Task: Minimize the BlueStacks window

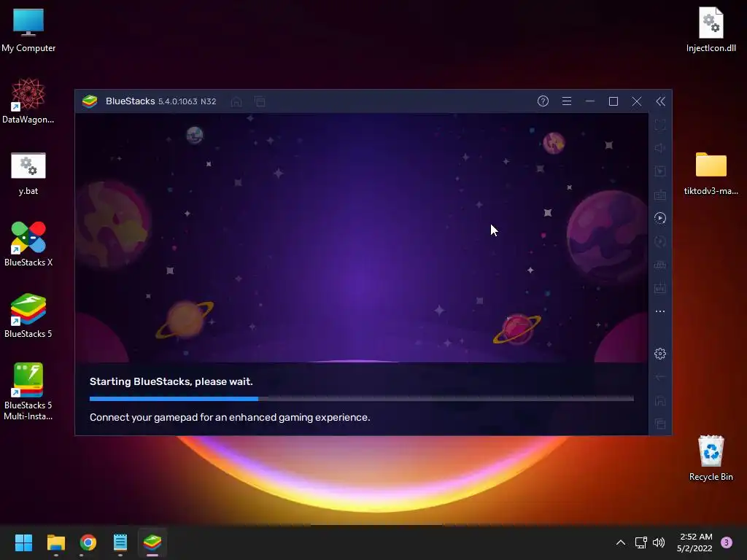Action: pos(589,101)
